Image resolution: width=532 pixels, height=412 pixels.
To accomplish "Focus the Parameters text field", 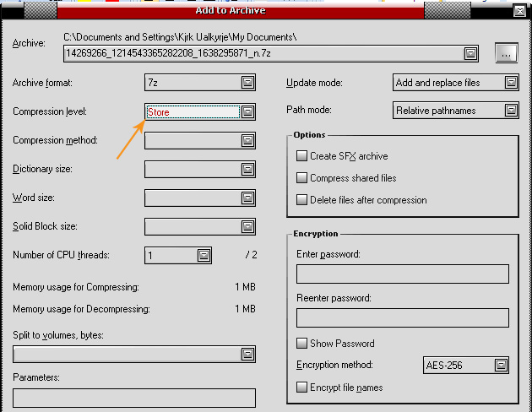I will (x=134, y=398).
